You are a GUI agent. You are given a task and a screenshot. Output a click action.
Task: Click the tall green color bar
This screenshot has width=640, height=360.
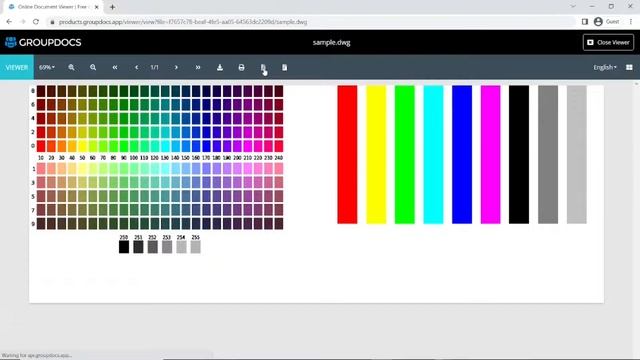click(404, 155)
